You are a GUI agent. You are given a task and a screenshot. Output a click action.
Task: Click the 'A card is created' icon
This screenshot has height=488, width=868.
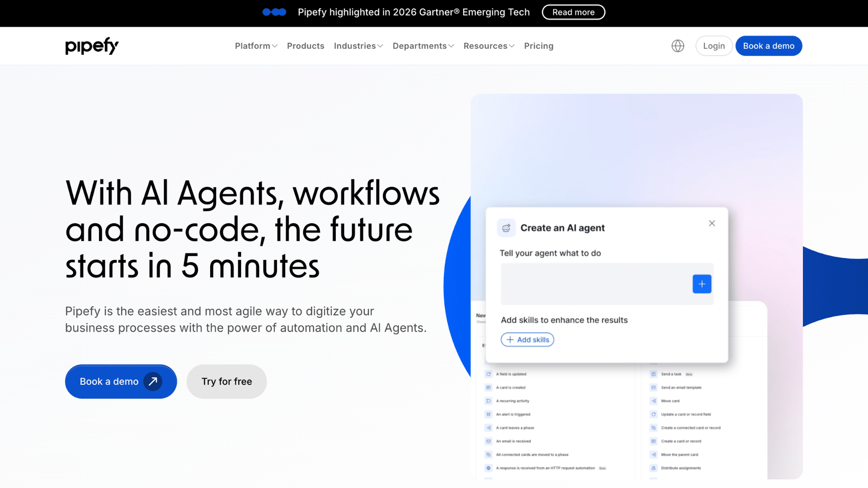click(x=488, y=388)
